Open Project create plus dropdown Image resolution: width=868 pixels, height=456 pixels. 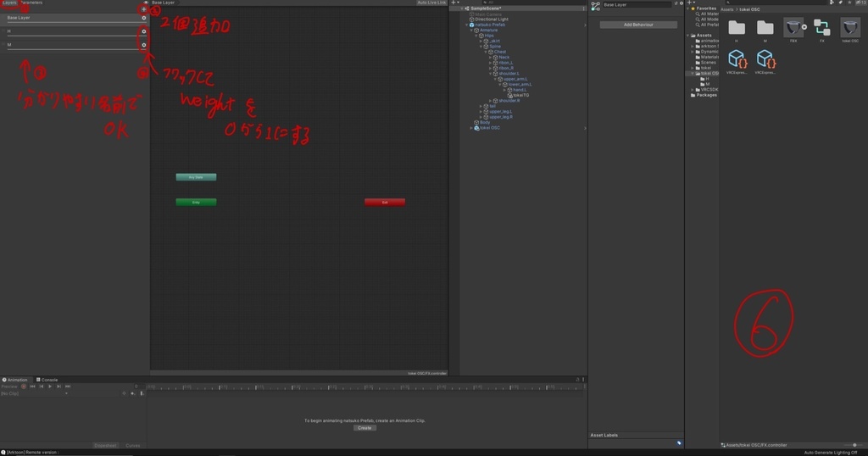[x=690, y=3]
